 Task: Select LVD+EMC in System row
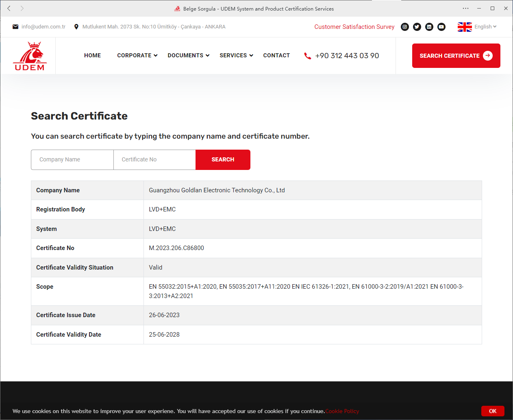point(162,229)
